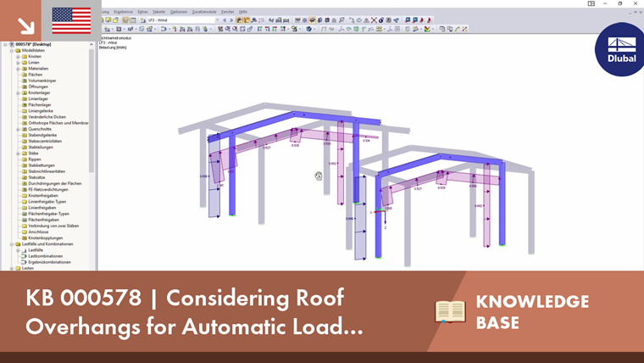Toggle the highlighted show loads icon
This screenshot has width=644, height=363.
(240, 20)
